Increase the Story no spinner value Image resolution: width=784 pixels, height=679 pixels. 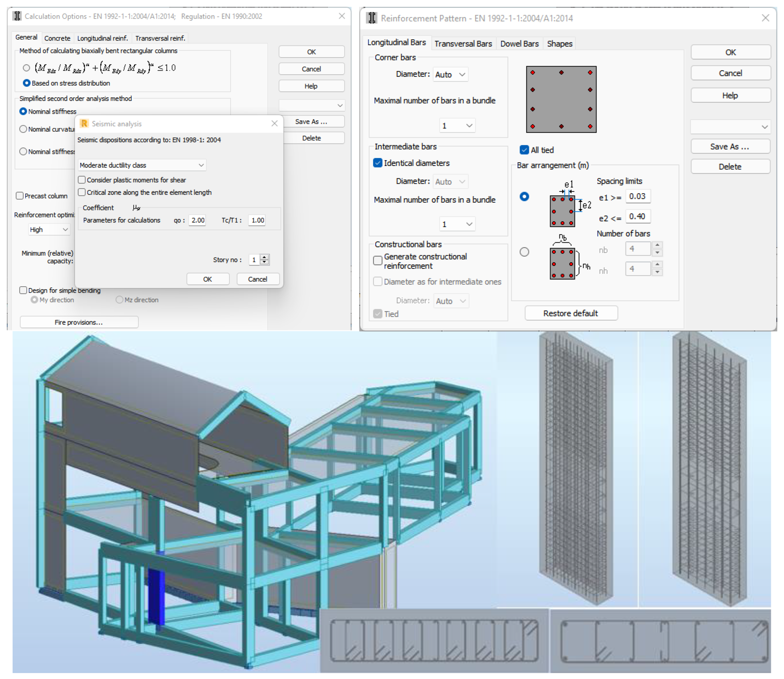click(x=264, y=257)
